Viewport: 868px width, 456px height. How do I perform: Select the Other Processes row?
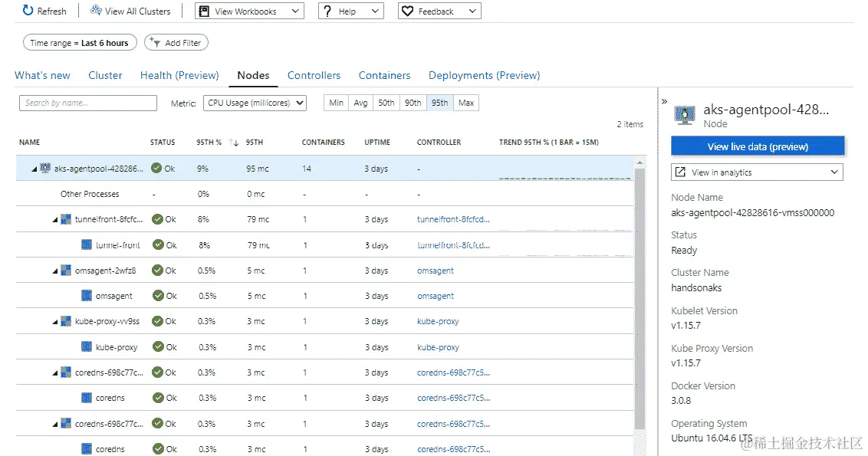pyautogui.click(x=324, y=194)
